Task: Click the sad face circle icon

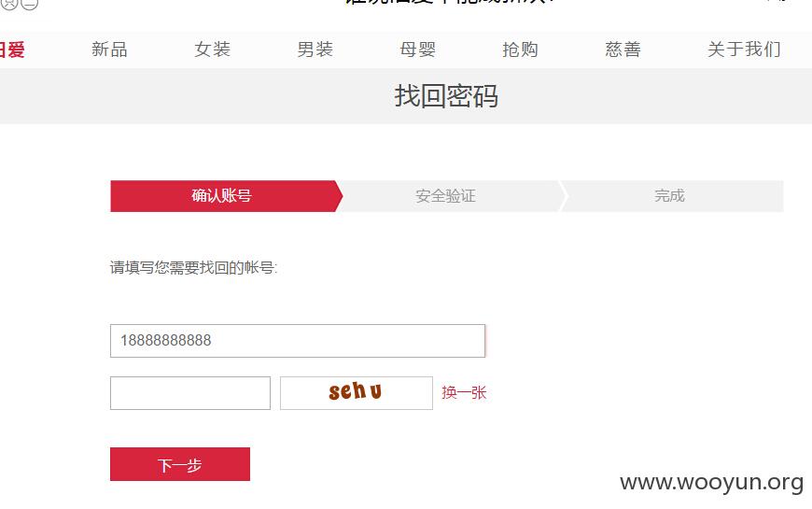Action: tap(10, 4)
